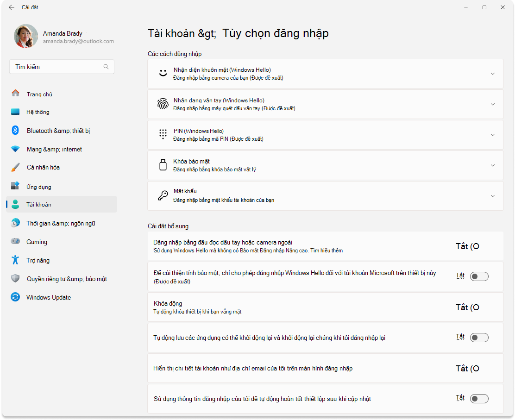515x420 pixels.
Task: Expand the PIN (Windows Hello) section
Action: point(326,135)
